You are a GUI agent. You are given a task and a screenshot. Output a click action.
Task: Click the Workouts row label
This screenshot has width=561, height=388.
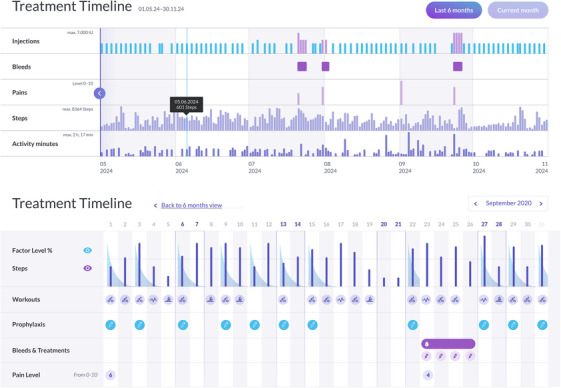pyautogui.click(x=26, y=300)
